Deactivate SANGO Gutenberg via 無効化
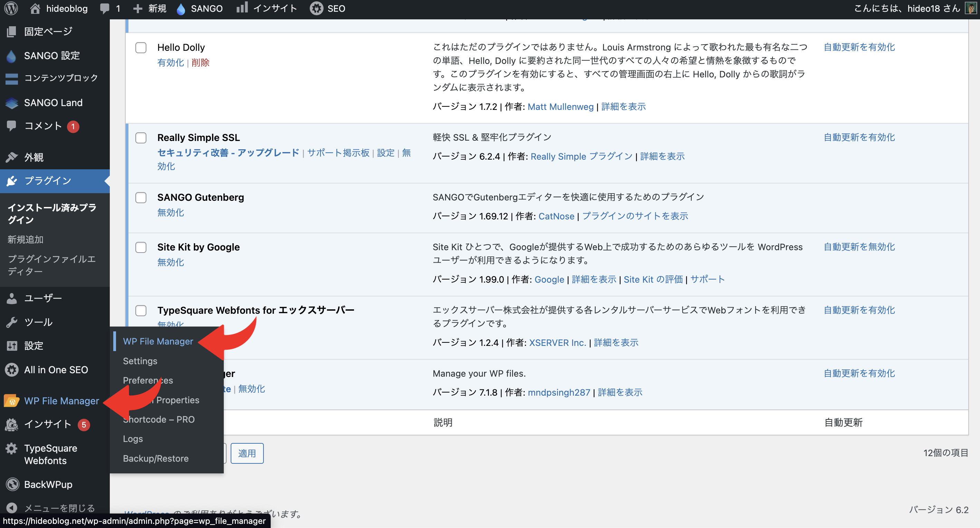 (x=171, y=213)
